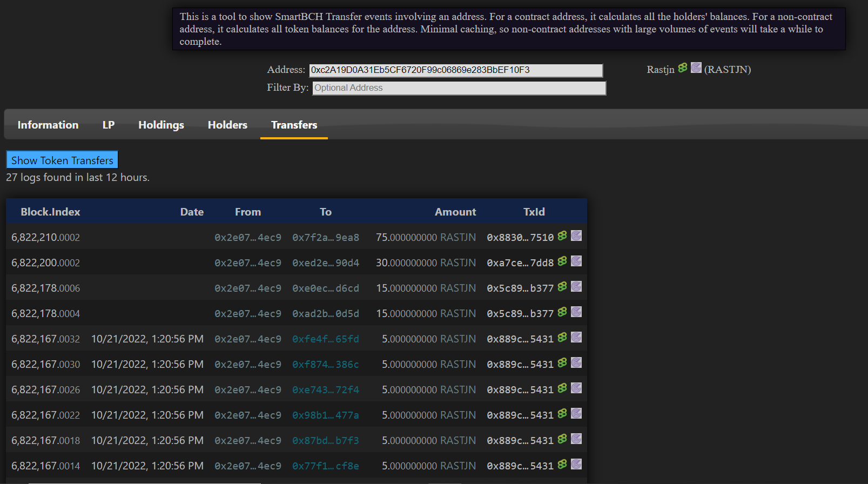
Task: Open purple explorer icon before (RASTJN)
Action: point(696,68)
